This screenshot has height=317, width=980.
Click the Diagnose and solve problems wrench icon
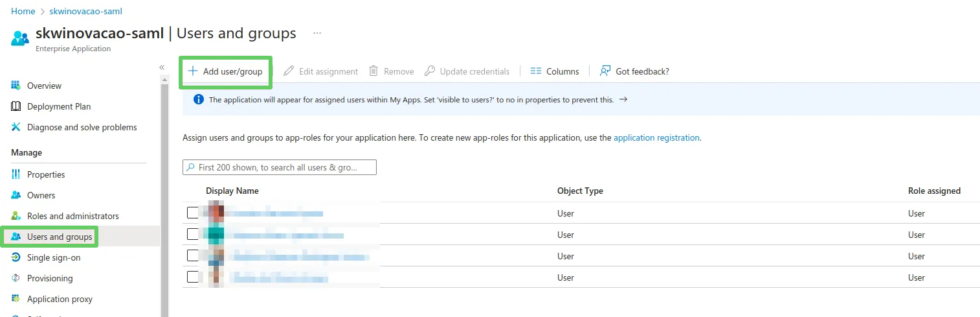[x=16, y=127]
